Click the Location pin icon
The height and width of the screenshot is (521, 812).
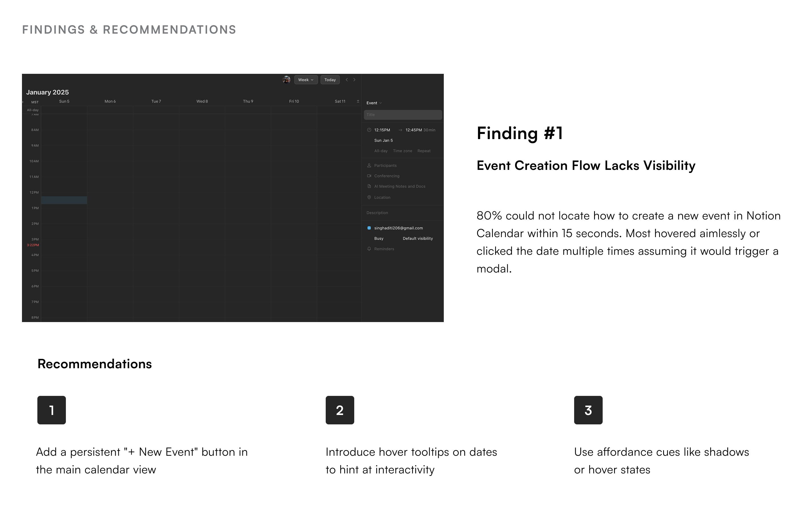pos(369,197)
